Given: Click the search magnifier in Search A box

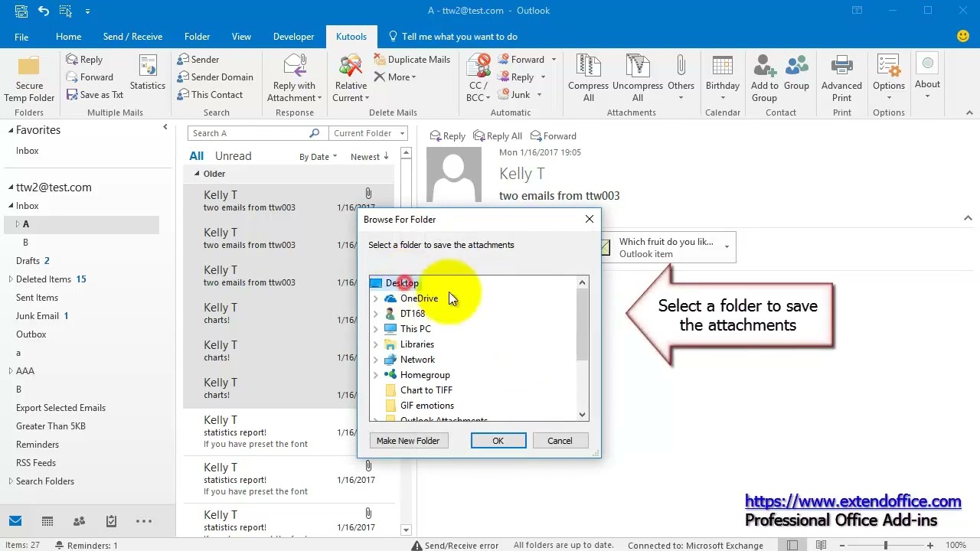Looking at the screenshot, I should tap(314, 133).
